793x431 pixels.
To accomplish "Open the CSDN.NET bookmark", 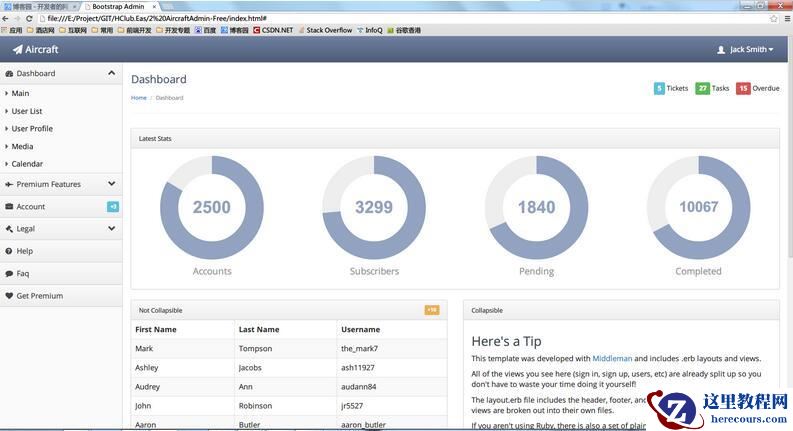I will tap(273, 30).
